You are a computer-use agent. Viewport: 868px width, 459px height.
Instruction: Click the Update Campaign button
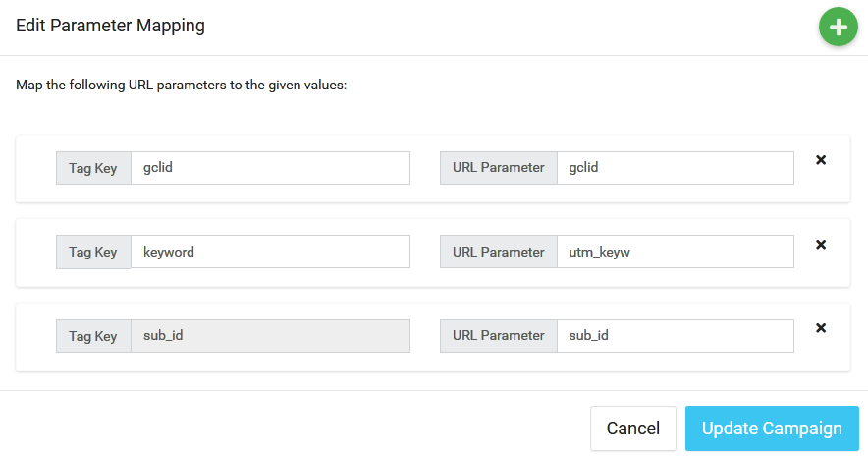click(x=772, y=429)
